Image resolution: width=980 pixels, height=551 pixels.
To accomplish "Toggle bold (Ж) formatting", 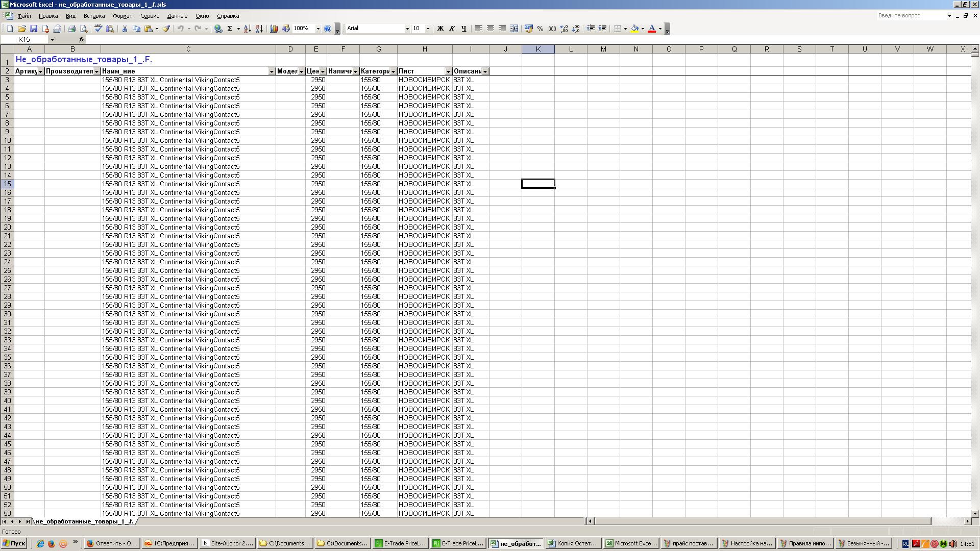I will [440, 29].
